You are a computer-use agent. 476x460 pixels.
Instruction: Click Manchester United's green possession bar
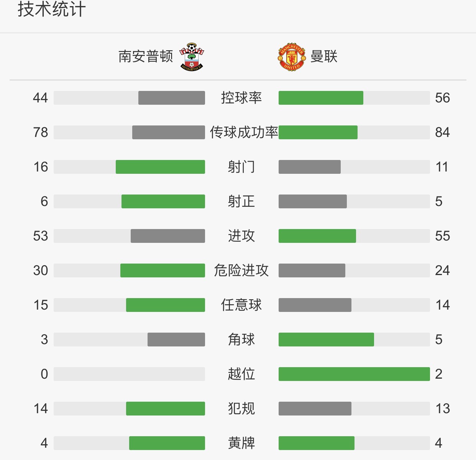321,98
